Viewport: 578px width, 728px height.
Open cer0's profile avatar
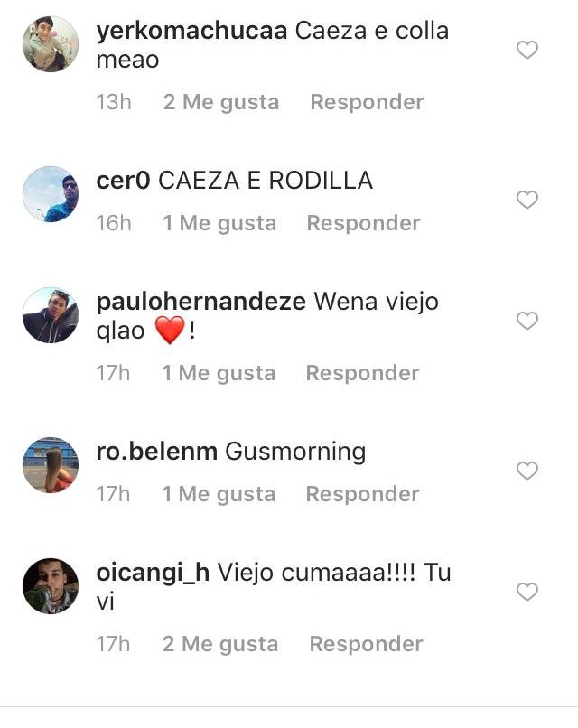pyautogui.click(x=51, y=194)
